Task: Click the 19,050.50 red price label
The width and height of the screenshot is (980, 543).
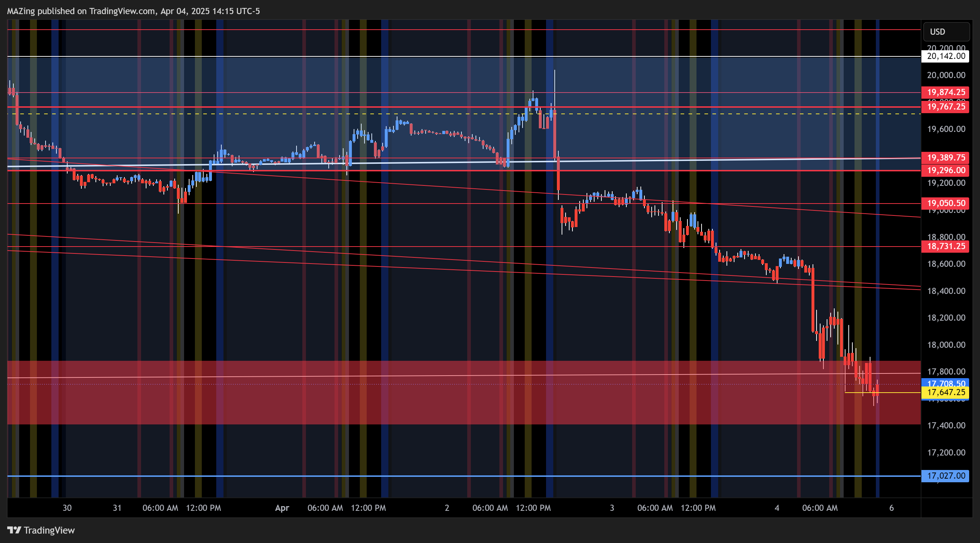Action: pos(945,203)
